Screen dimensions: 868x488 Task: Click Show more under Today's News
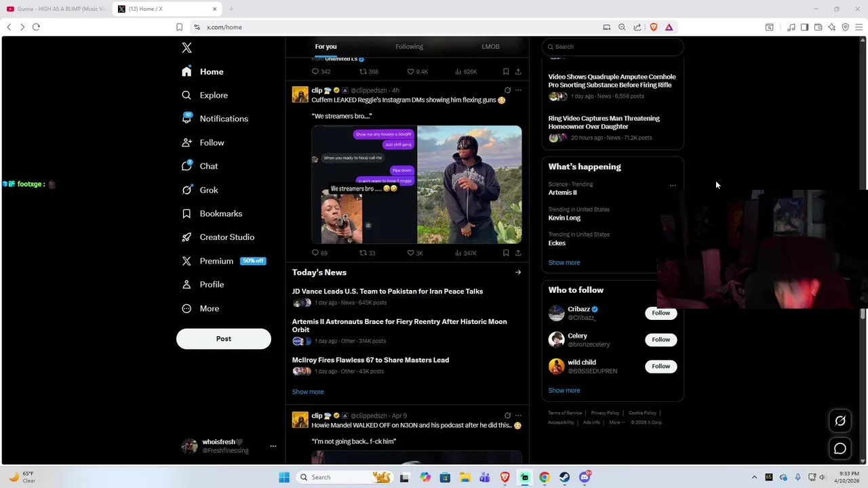[308, 392]
